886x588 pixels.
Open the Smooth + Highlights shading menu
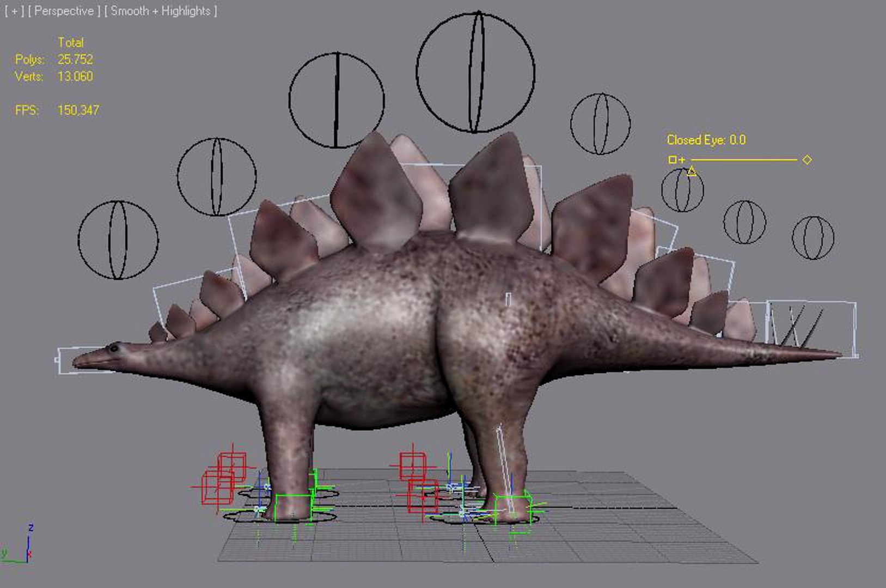(161, 11)
